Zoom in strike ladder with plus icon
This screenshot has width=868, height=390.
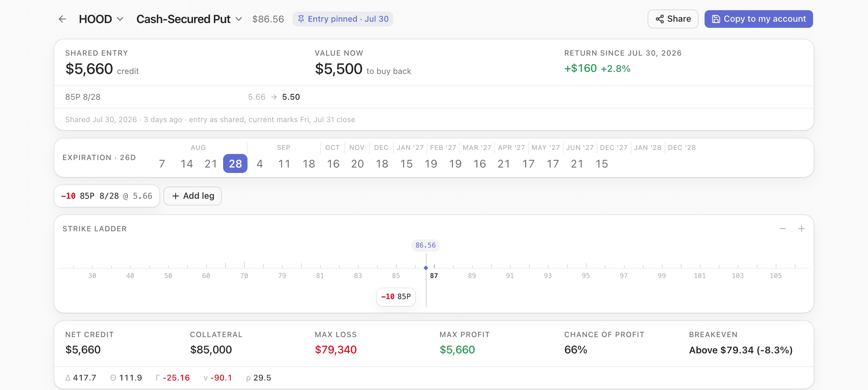(802, 229)
